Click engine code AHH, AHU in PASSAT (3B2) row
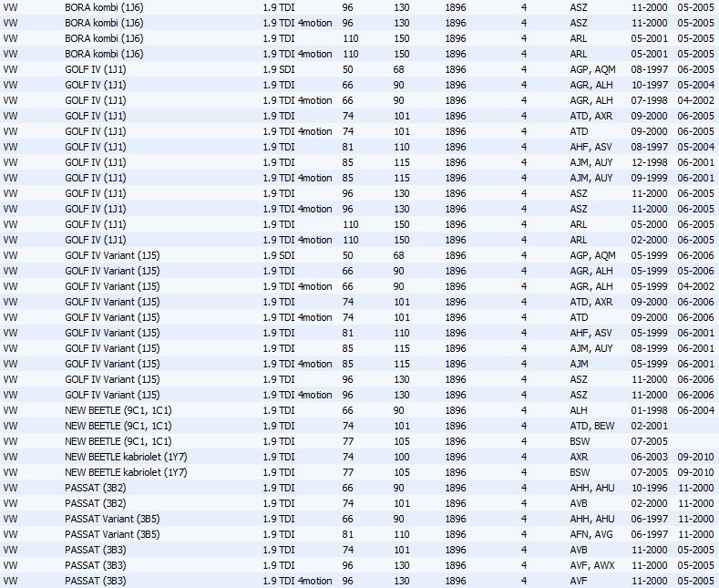719x588 pixels. tap(592, 488)
